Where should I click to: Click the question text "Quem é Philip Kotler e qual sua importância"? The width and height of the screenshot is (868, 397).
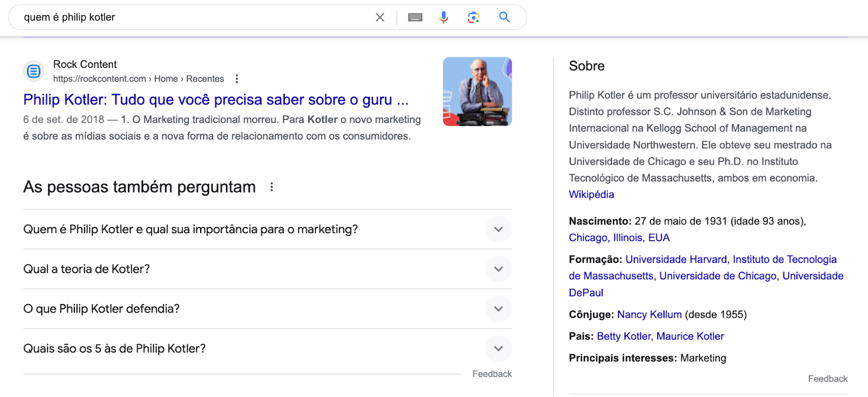190,229
